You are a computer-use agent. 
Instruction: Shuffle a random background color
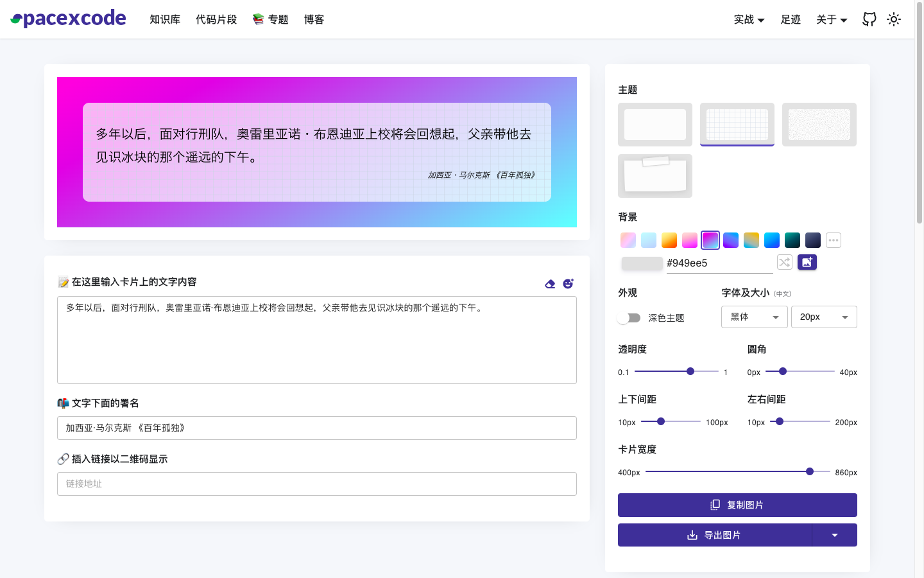pyautogui.click(x=784, y=262)
